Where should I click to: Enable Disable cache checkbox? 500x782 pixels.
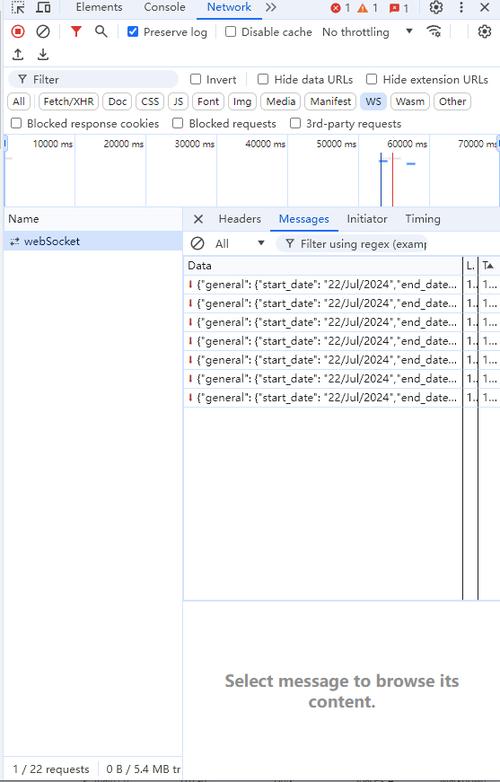click(x=230, y=32)
